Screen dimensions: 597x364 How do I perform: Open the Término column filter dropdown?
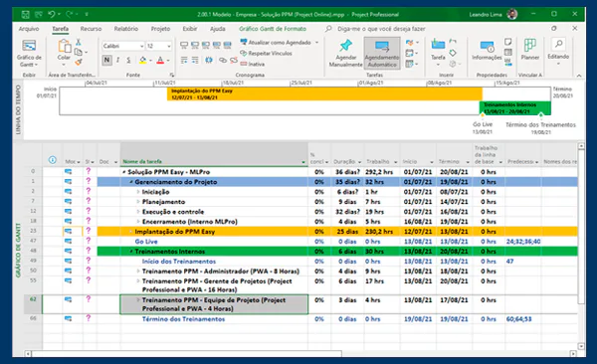coord(468,162)
